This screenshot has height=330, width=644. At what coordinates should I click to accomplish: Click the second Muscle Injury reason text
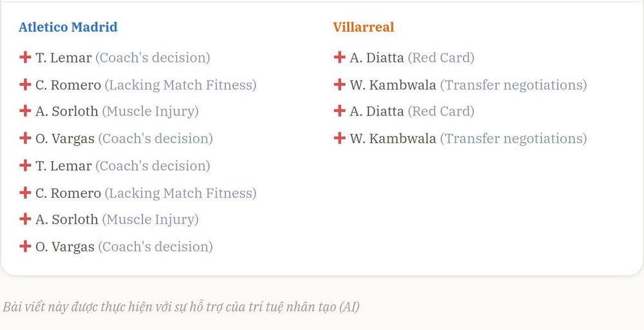(x=150, y=219)
